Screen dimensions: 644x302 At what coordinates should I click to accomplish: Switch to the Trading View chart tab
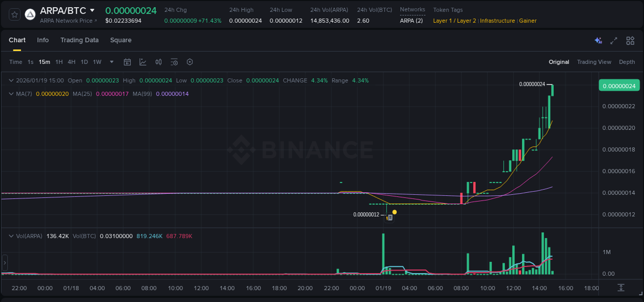tap(594, 61)
